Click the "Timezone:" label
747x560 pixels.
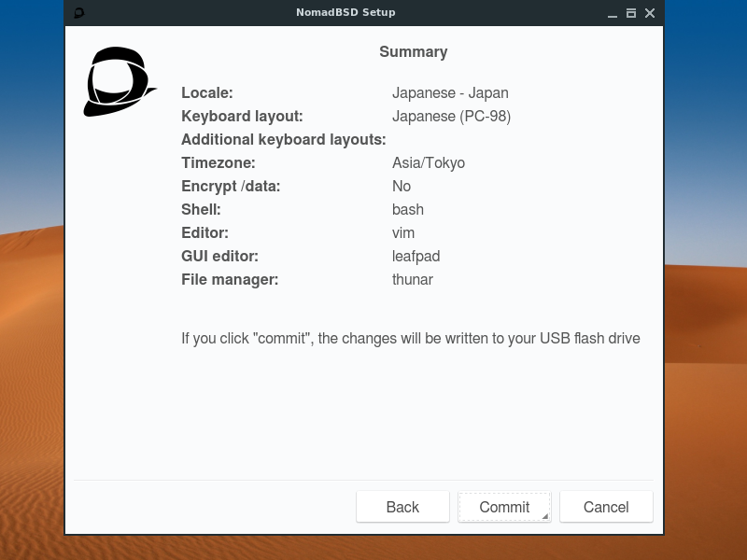tap(218, 162)
